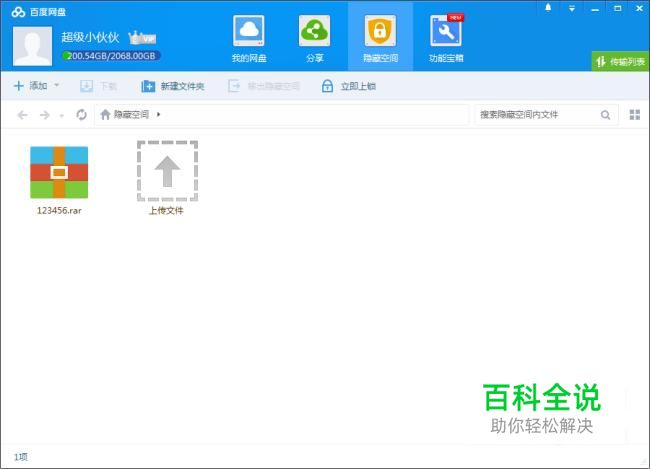Click the 添加 button
Screen dimensions: 650x469
(x=31, y=86)
